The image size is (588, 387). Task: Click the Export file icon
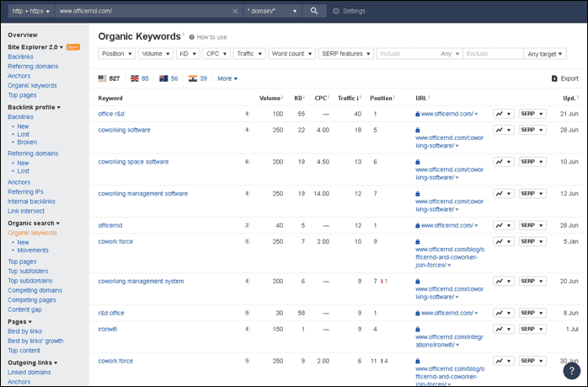click(554, 78)
